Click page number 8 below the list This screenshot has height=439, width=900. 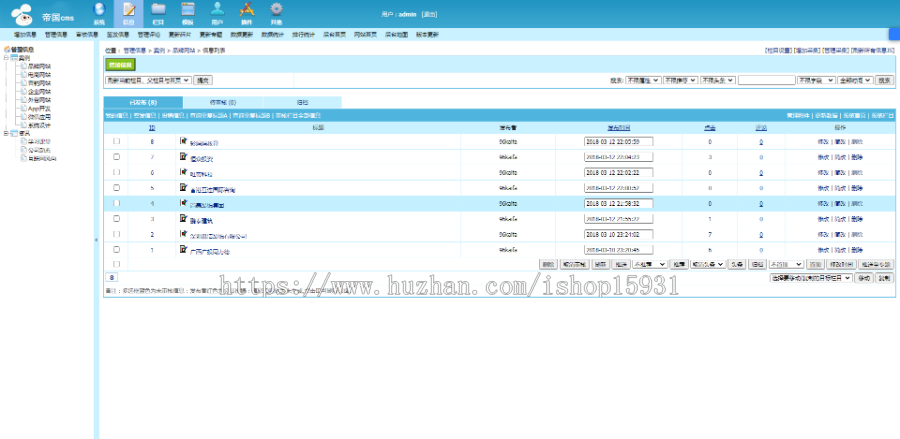(112, 277)
